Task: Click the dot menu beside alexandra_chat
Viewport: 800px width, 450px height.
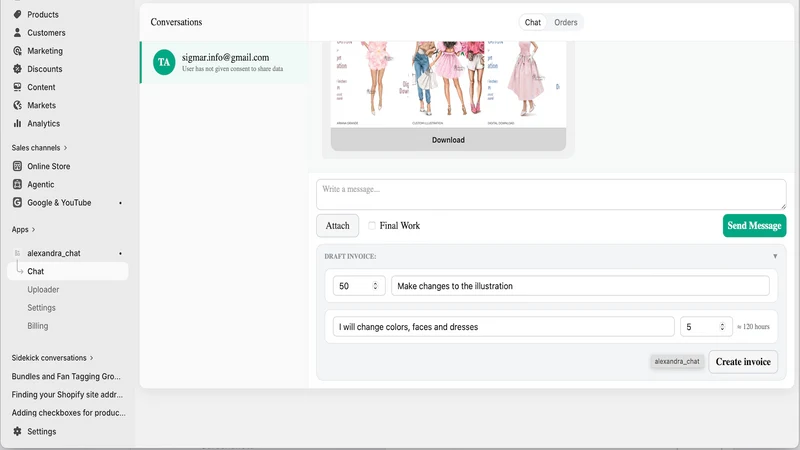Action: (120, 254)
